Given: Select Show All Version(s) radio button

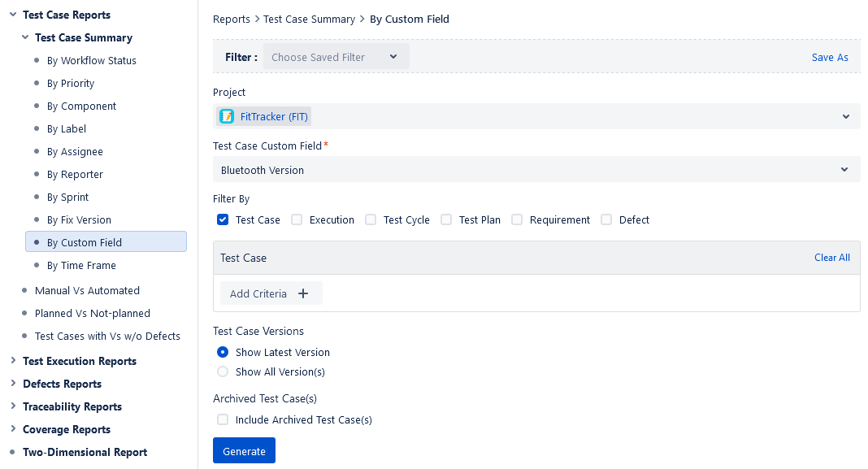Looking at the screenshot, I should pos(222,371).
